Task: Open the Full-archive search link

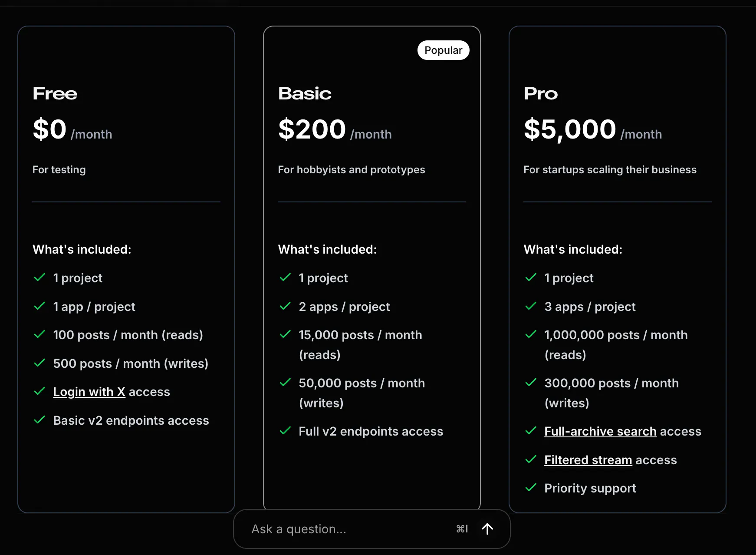Action: [x=600, y=431]
